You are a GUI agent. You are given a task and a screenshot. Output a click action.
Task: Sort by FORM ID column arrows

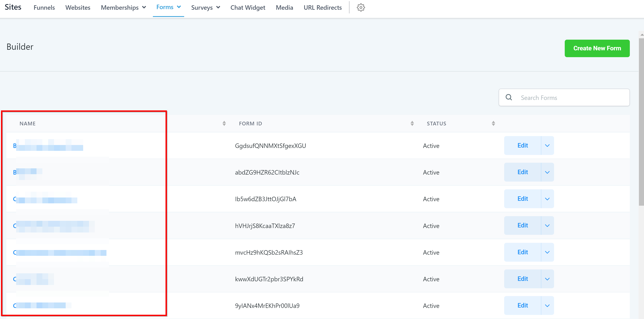[412, 123]
